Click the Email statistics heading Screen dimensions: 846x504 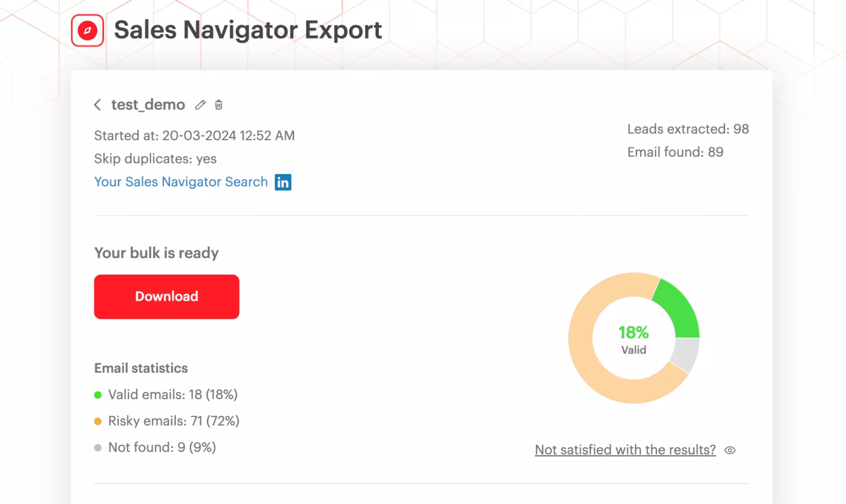(141, 368)
